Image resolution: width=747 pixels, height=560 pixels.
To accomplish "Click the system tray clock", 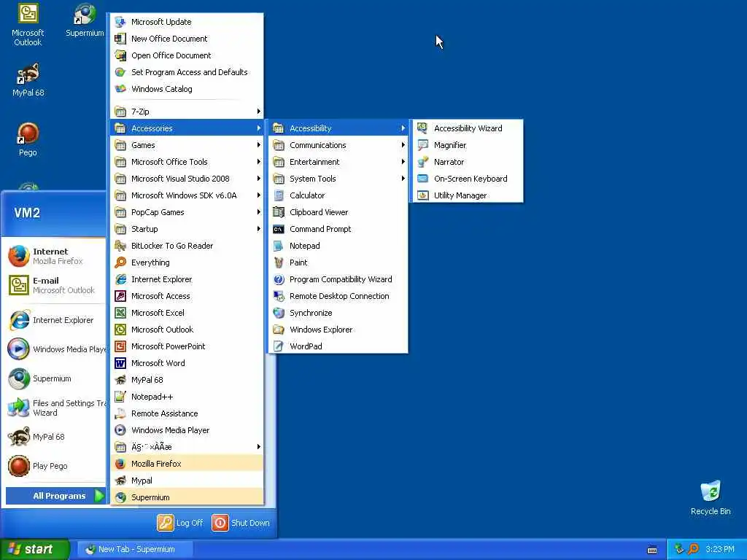I will coord(719,549).
